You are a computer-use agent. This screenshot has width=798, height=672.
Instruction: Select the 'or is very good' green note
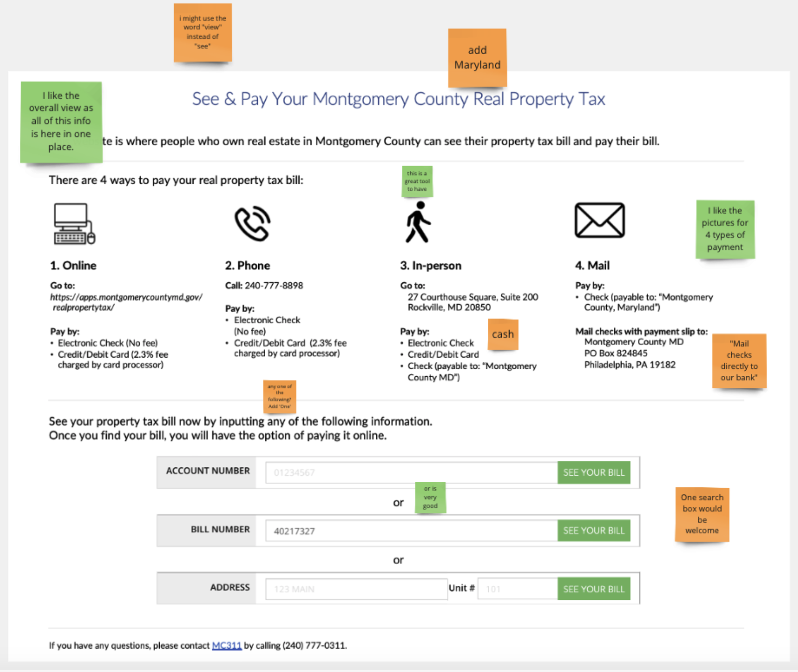430,498
